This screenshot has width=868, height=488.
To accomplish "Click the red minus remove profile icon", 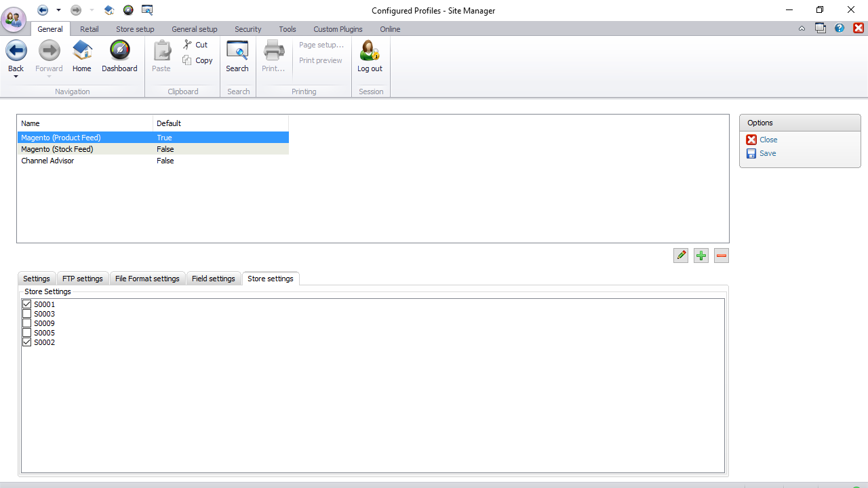I will point(722,256).
